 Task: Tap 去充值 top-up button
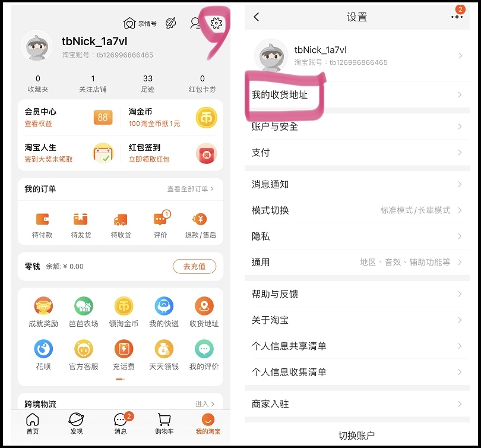195,266
